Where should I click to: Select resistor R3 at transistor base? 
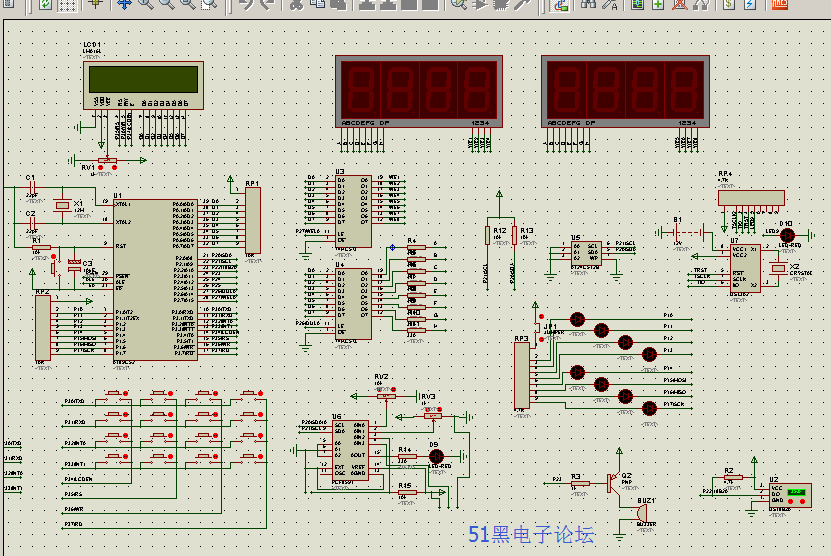click(x=581, y=483)
